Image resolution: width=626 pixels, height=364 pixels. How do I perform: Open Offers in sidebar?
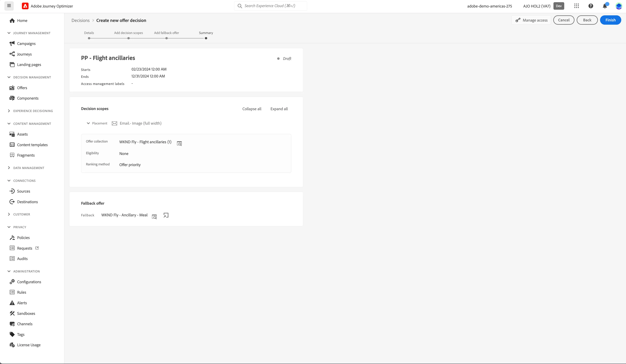22,88
